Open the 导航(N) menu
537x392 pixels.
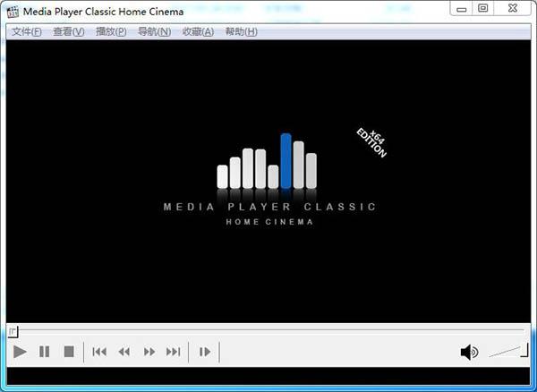(154, 32)
